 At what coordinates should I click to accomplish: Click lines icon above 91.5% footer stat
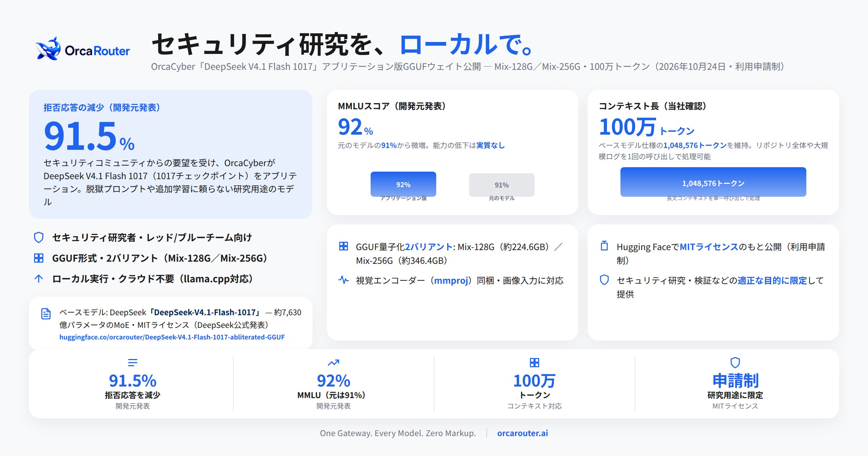pos(133,362)
